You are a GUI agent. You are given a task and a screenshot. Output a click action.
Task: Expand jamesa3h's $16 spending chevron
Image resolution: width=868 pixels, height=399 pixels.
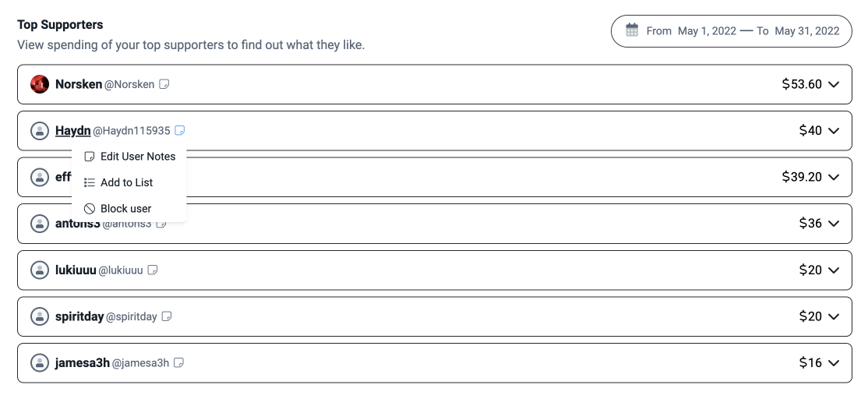pyautogui.click(x=834, y=363)
